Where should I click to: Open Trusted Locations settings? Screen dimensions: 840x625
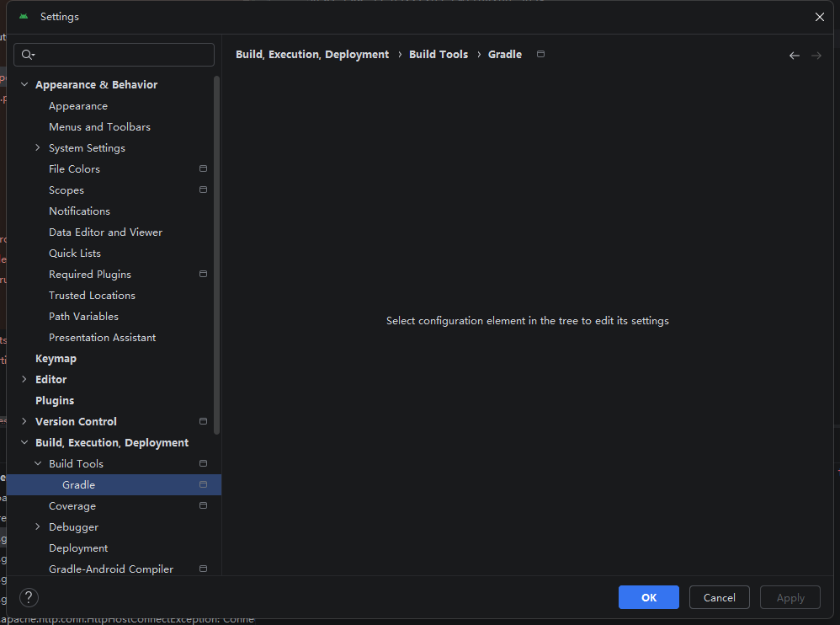pos(92,296)
